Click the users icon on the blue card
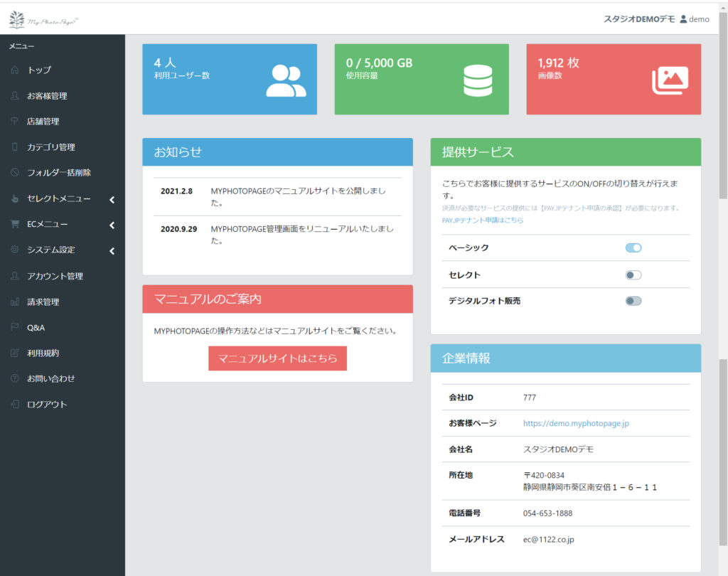 pyautogui.click(x=286, y=80)
